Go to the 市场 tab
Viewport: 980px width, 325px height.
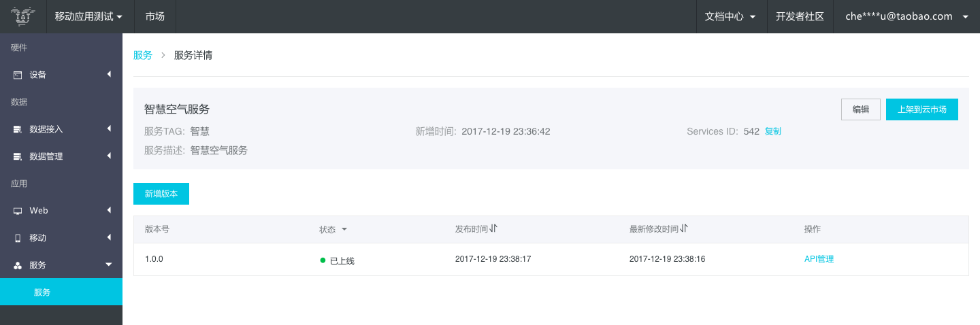pos(155,16)
